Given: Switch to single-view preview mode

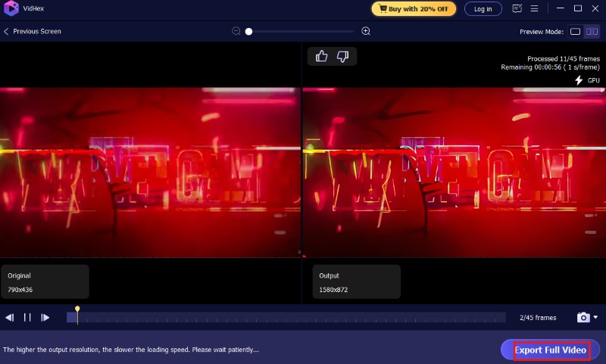Looking at the screenshot, I should pos(575,31).
